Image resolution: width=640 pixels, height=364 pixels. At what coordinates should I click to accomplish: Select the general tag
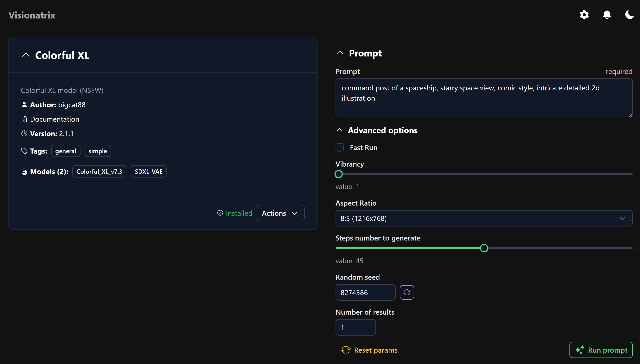[x=65, y=151]
